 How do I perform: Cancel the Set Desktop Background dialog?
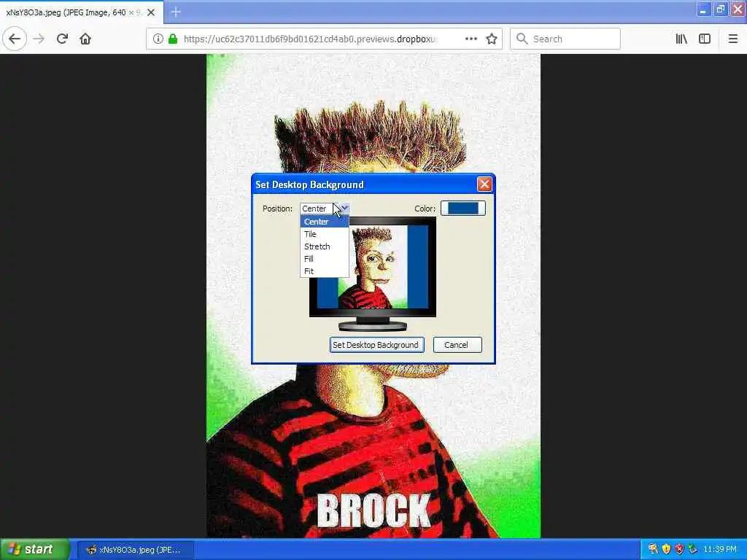(x=457, y=345)
